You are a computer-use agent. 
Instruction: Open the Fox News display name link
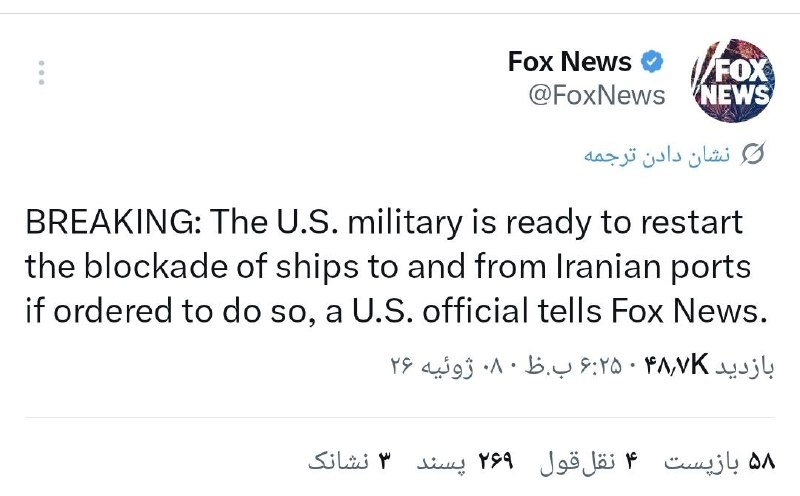pos(569,62)
